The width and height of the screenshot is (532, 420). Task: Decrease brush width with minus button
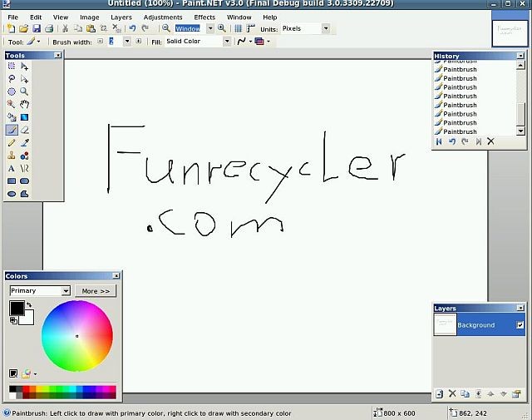tap(100, 41)
